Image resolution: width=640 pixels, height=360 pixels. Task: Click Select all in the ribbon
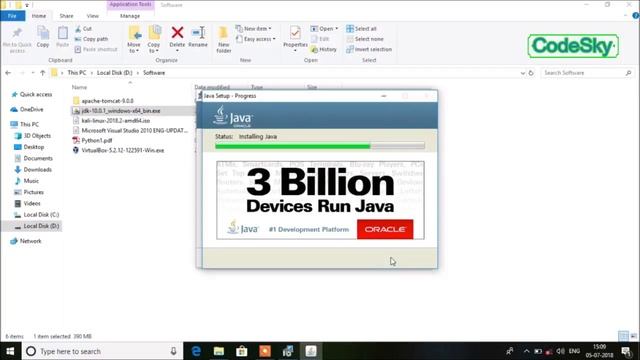362,29
